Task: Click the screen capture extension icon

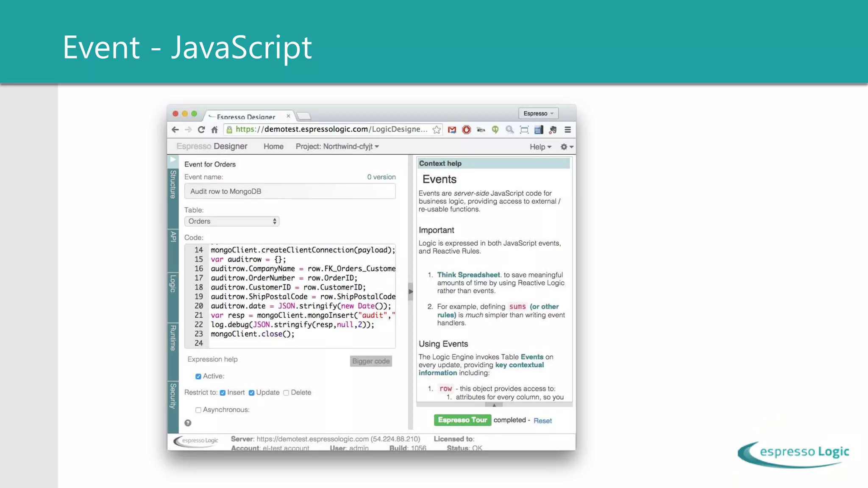Action: click(x=524, y=130)
